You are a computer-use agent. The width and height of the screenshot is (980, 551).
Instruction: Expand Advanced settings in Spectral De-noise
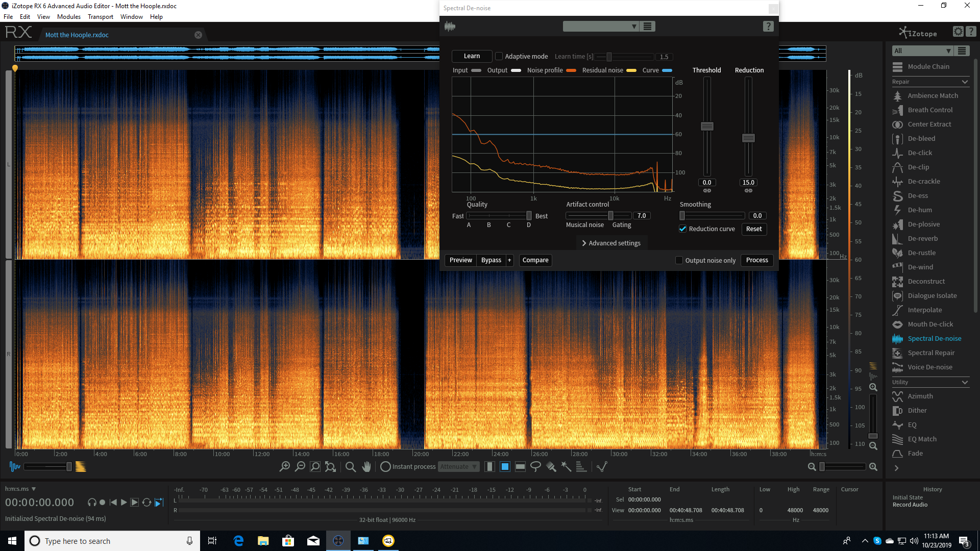pos(611,243)
